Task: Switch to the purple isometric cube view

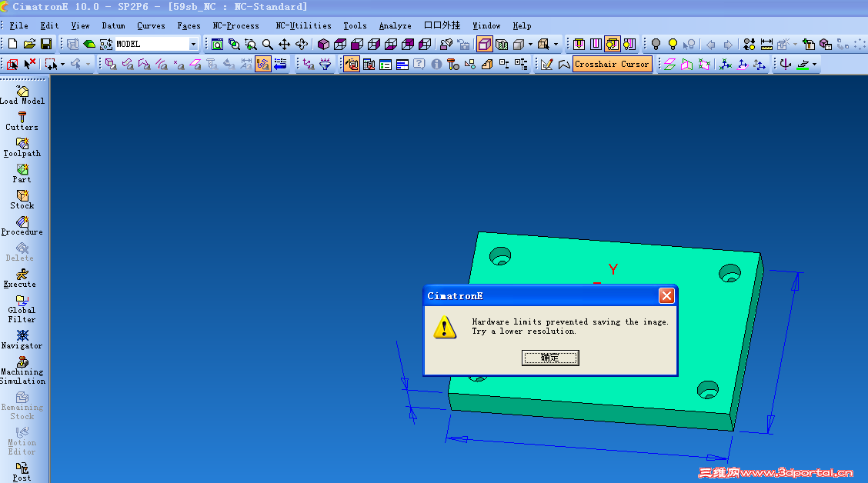Action: [324, 45]
